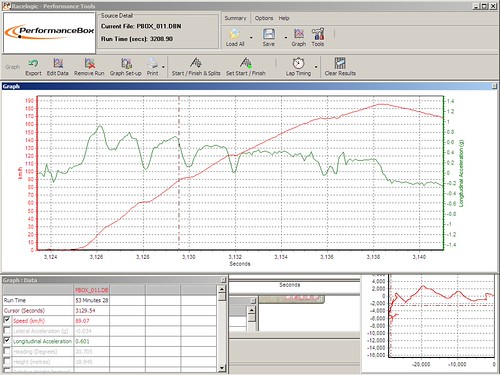Click the Graph Data scrollbar up arrow
The image size is (500, 375).
[x=222, y=289]
